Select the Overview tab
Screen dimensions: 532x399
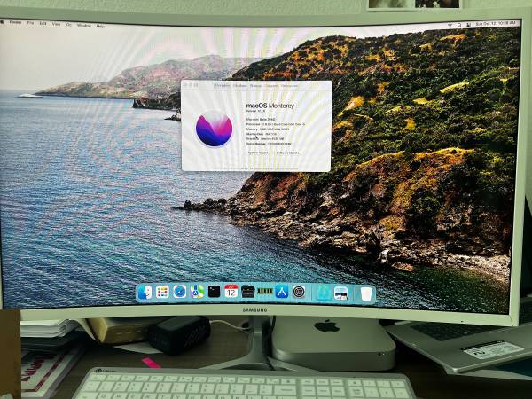click(221, 85)
